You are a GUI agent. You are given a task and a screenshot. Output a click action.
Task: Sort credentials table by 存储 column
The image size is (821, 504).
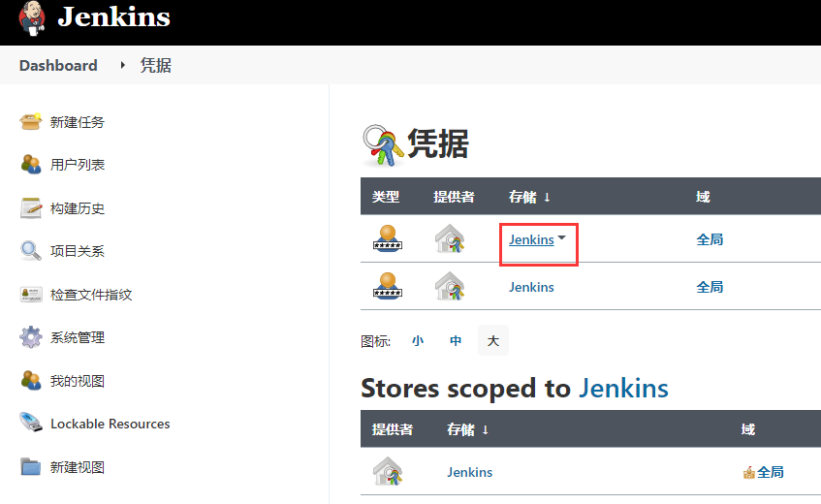529,197
